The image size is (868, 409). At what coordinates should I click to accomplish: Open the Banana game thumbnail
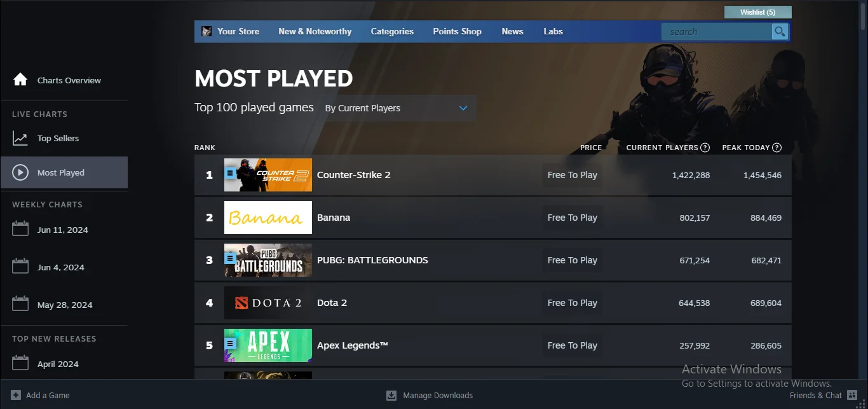pyautogui.click(x=268, y=218)
